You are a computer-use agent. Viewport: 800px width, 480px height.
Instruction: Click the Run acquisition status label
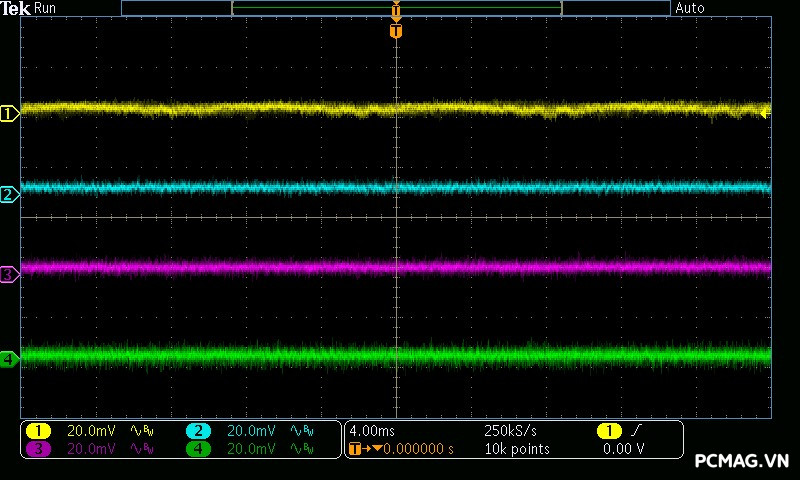(46, 8)
